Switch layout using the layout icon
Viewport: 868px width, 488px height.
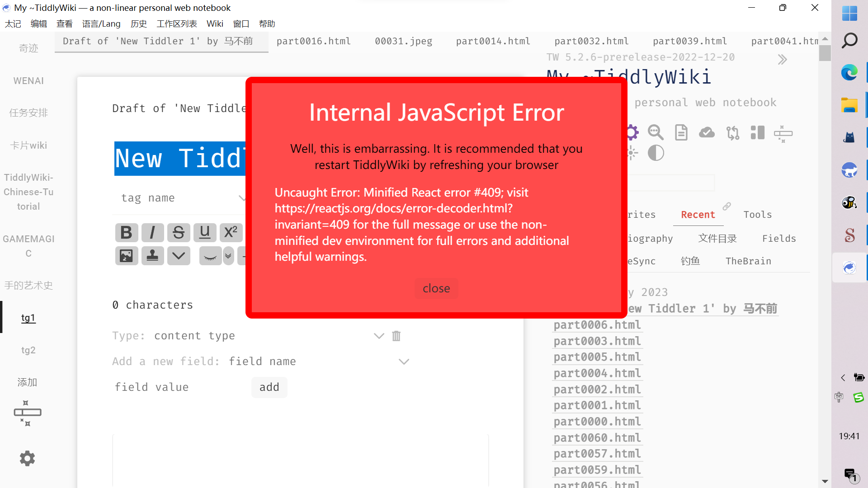tap(758, 132)
